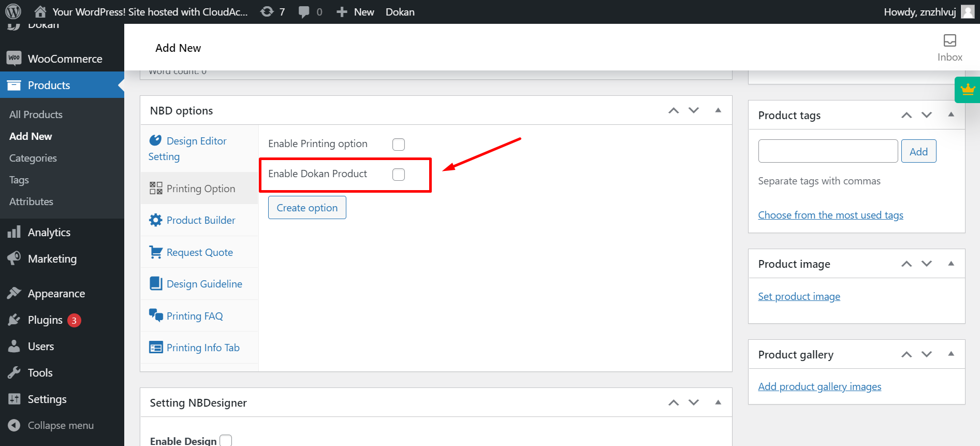Click the Users person icon
The image size is (980, 446).
coord(14,346)
